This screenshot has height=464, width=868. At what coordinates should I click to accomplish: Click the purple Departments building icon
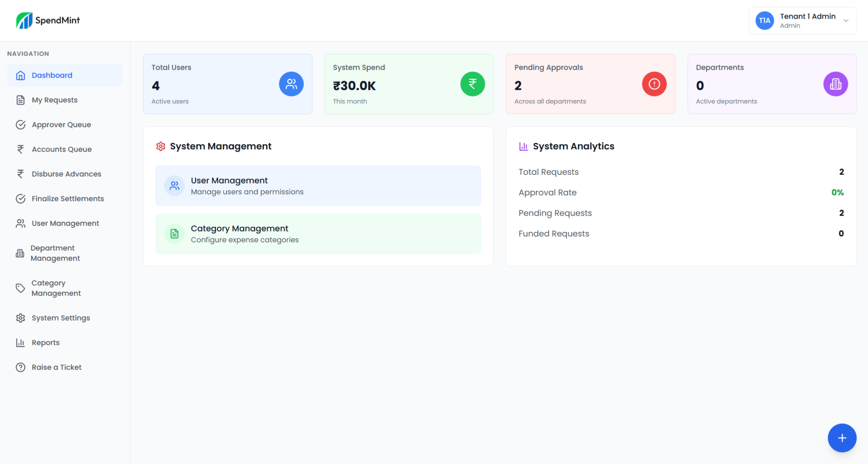point(835,84)
